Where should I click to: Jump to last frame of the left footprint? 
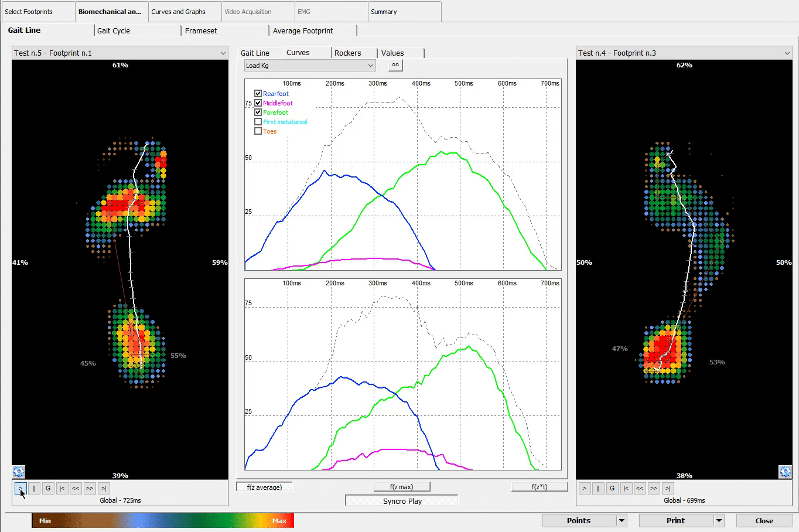(x=103, y=488)
